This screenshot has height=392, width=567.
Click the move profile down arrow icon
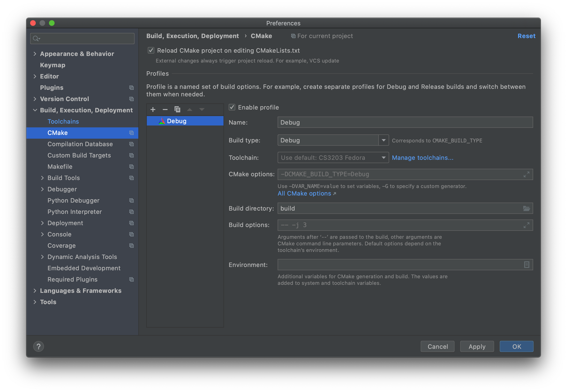tap(202, 109)
